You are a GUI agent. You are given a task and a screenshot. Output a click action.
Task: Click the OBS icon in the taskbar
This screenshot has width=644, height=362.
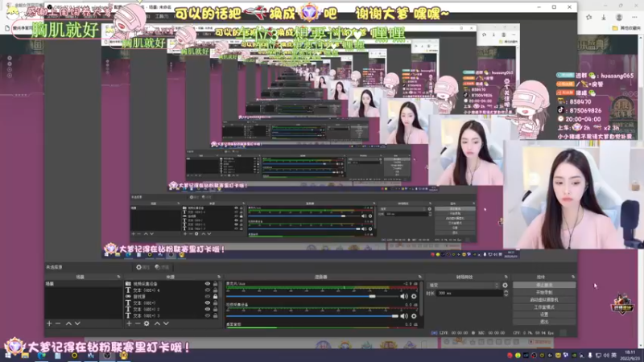[107, 356]
